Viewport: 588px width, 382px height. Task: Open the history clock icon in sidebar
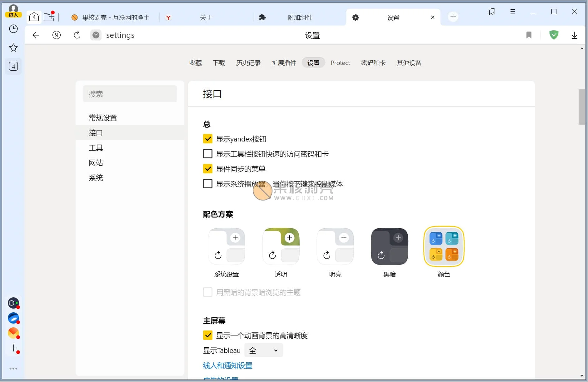click(x=13, y=29)
